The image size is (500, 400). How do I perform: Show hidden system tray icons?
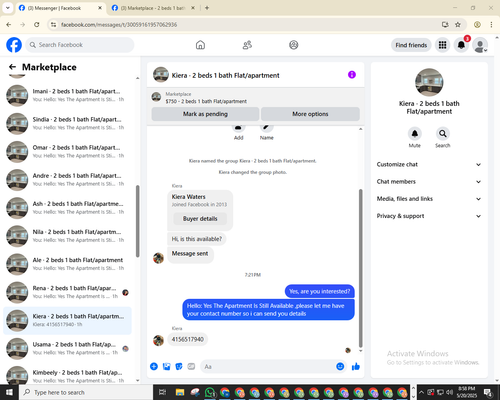tap(421, 392)
